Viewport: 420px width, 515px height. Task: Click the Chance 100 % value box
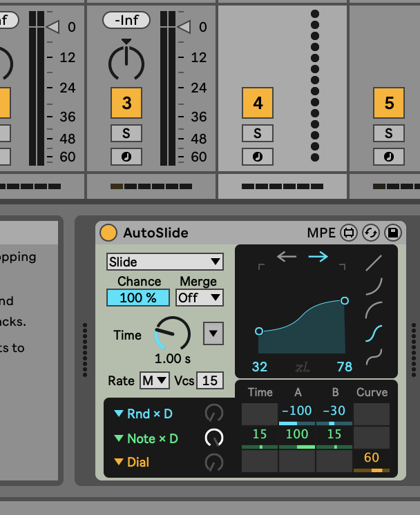point(138,298)
